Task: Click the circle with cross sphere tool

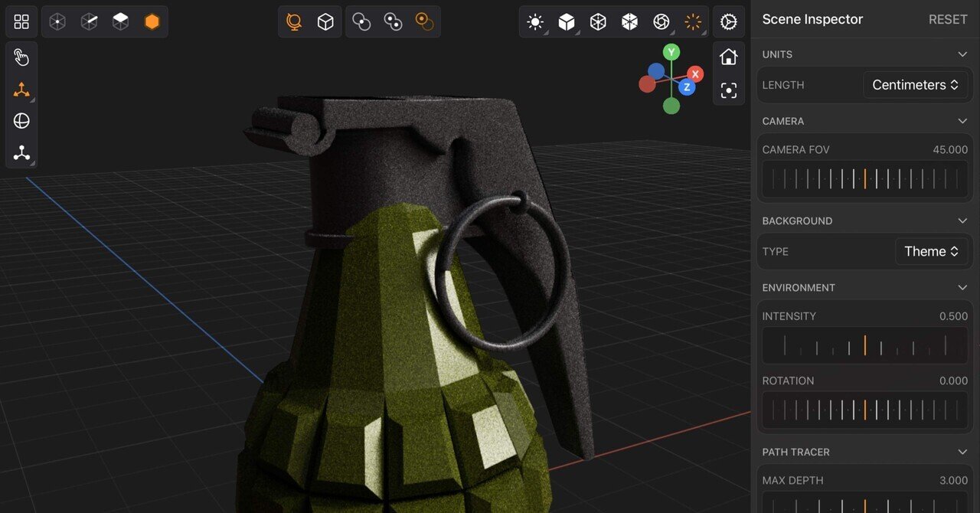Action: pos(21,121)
